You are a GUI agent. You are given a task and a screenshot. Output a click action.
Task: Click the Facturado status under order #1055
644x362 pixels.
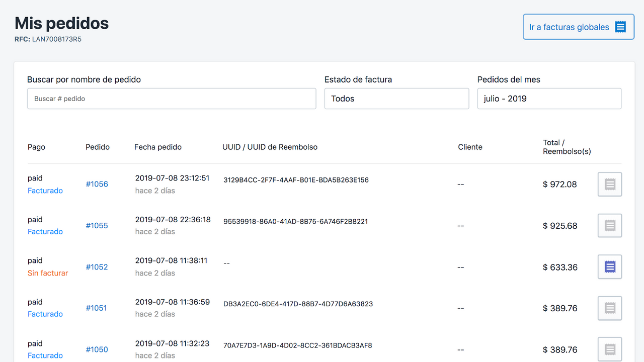tap(45, 231)
